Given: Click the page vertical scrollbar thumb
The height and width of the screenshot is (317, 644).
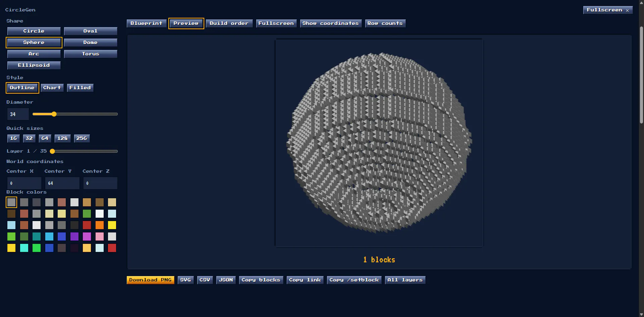Looking at the screenshot, I should [x=641, y=75].
